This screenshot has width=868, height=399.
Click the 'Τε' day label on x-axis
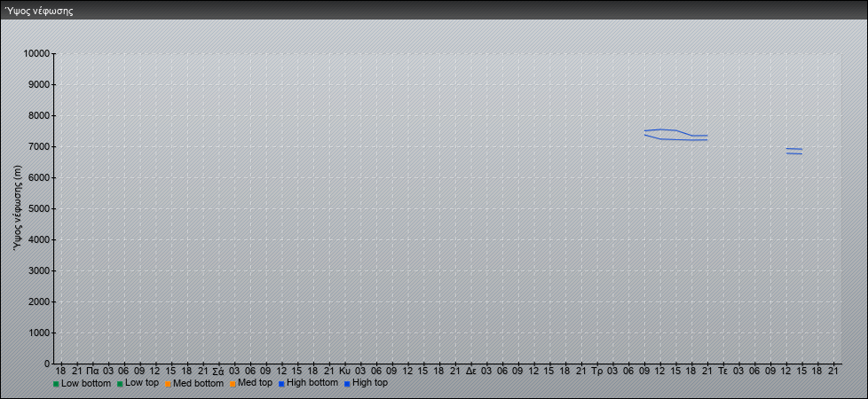(722, 371)
